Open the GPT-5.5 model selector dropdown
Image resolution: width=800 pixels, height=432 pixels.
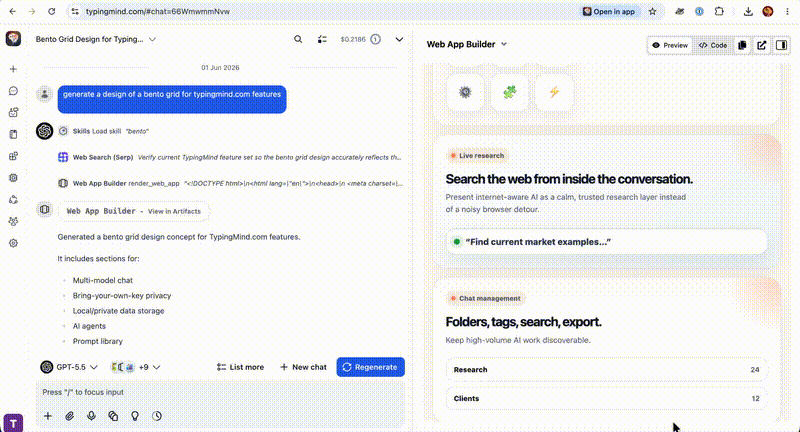pos(69,367)
